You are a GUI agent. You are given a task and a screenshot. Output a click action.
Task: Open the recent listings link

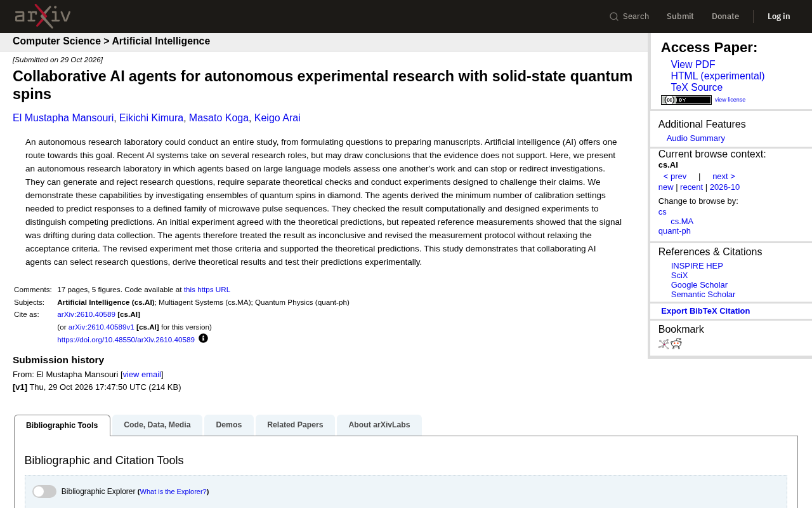point(691,187)
